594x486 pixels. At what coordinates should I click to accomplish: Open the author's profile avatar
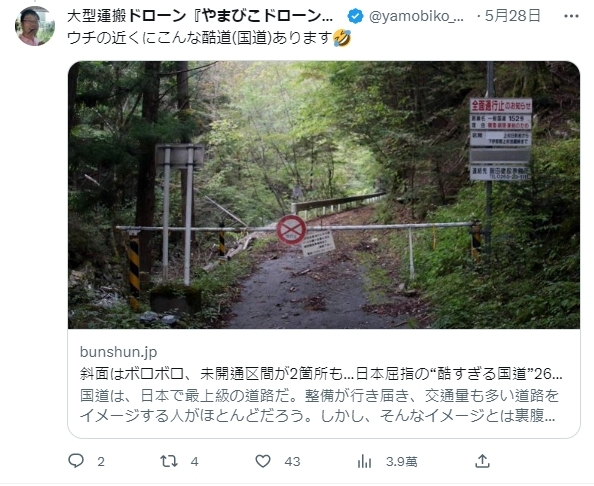pos(35,26)
